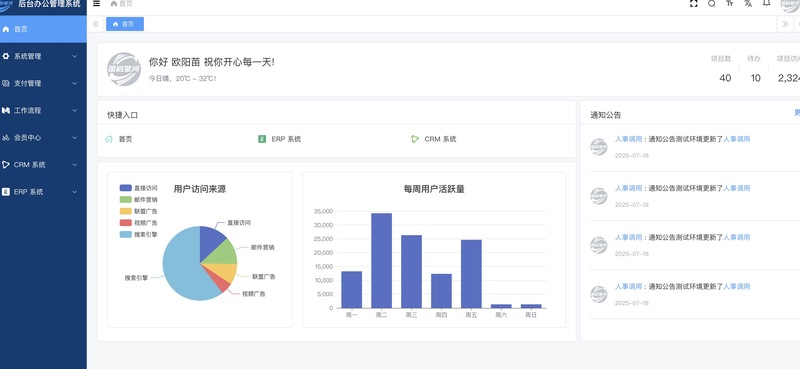800x369 pixels.
Task: Click weather text 今日晴，20℃ - 32℃
Action: tap(182, 79)
